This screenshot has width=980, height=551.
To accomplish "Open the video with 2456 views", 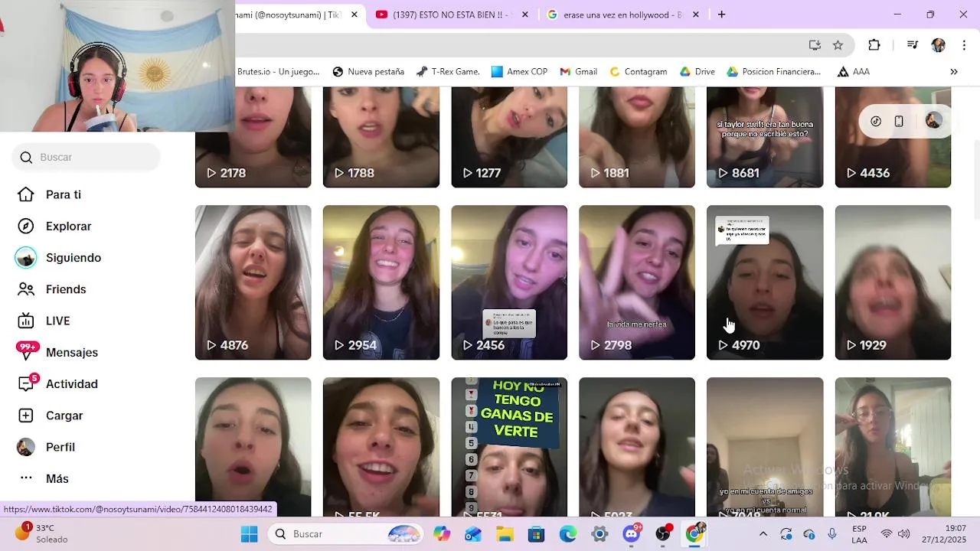I will coord(509,282).
